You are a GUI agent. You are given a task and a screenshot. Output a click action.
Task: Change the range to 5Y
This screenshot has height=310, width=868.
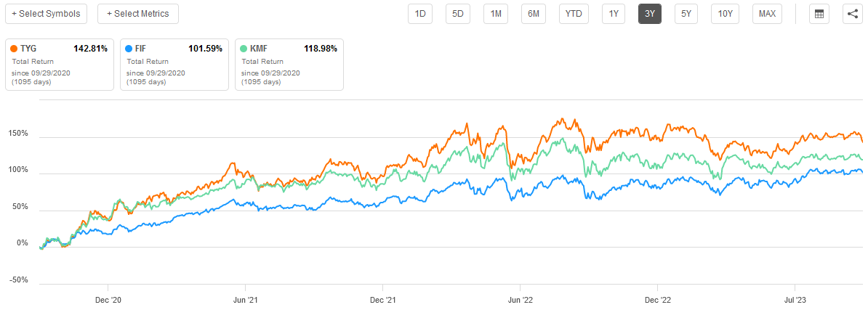(686, 14)
